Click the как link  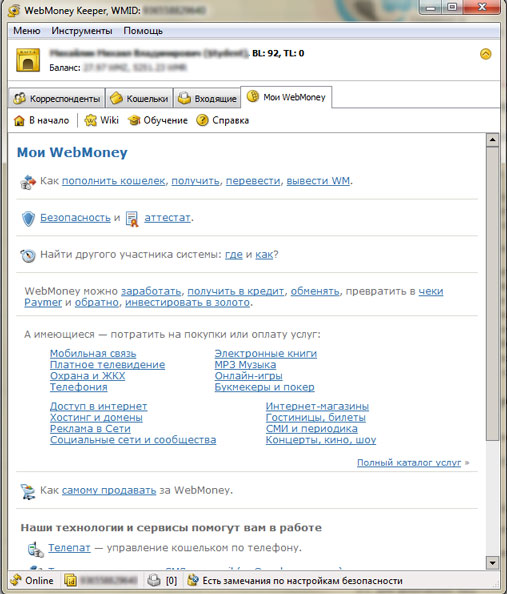click(264, 255)
